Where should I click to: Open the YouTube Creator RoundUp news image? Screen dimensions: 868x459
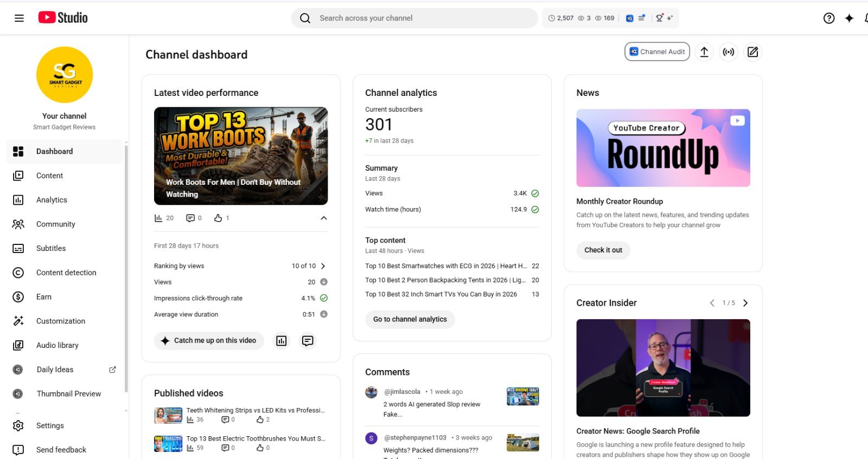663,148
